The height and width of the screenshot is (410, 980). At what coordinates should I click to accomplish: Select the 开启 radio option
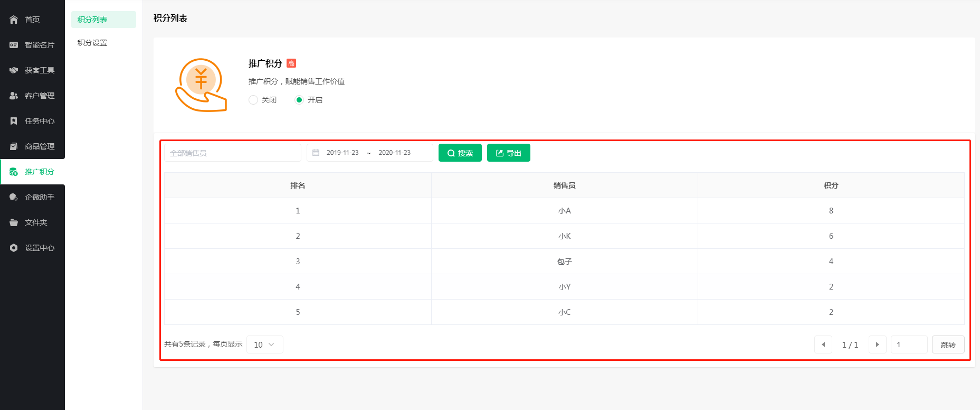(299, 100)
